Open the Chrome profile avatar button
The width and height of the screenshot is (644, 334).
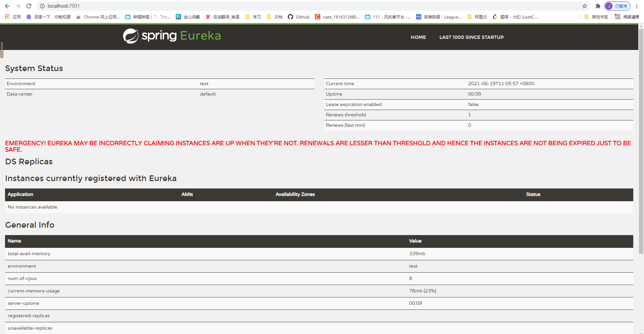[x=617, y=6]
